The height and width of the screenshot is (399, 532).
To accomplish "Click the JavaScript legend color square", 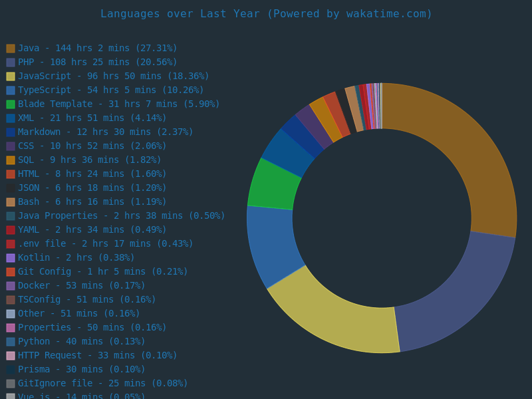I will (11, 76).
